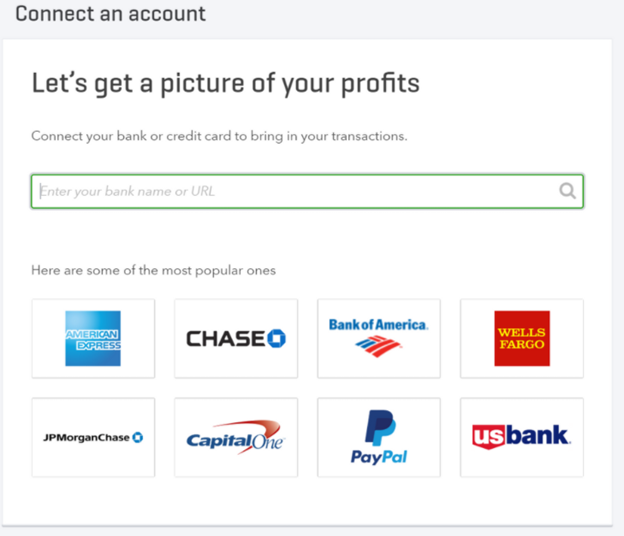Focus the bank name or URL field

307,191
